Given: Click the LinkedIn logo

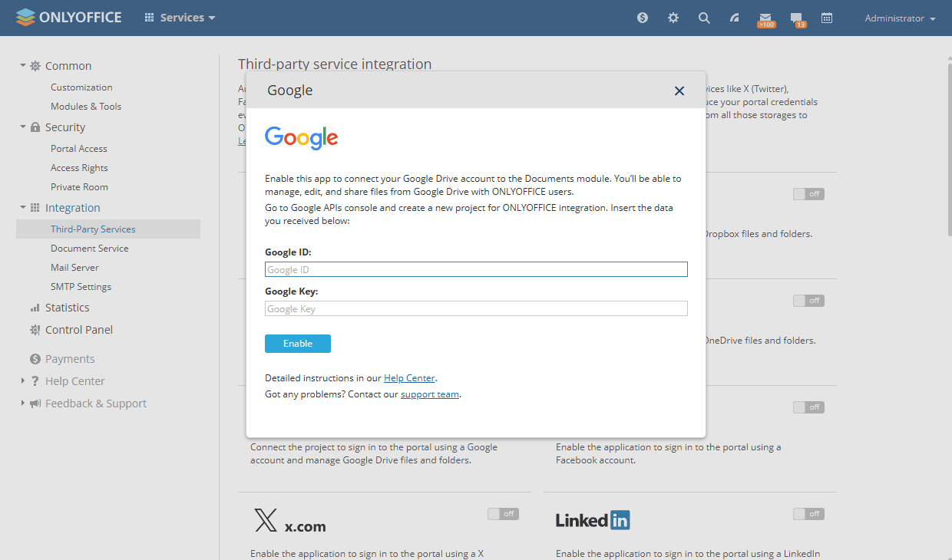Looking at the screenshot, I should 593,520.
